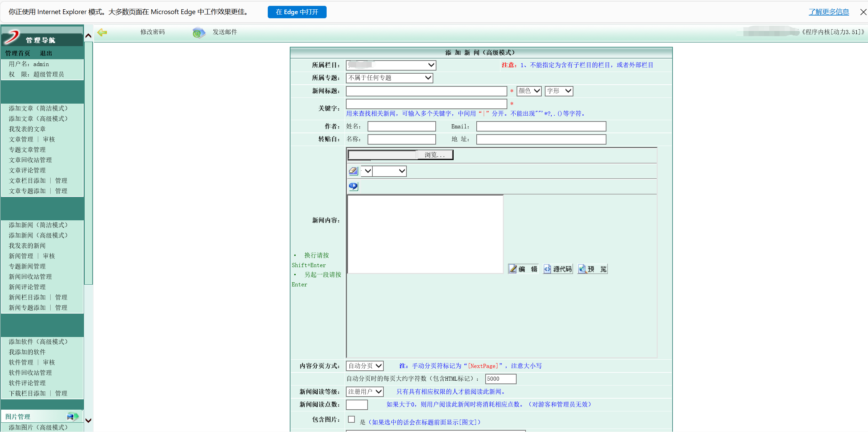Switch editor to 源代码 view
The image size is (868, 432).
click(x=558, y=269)
